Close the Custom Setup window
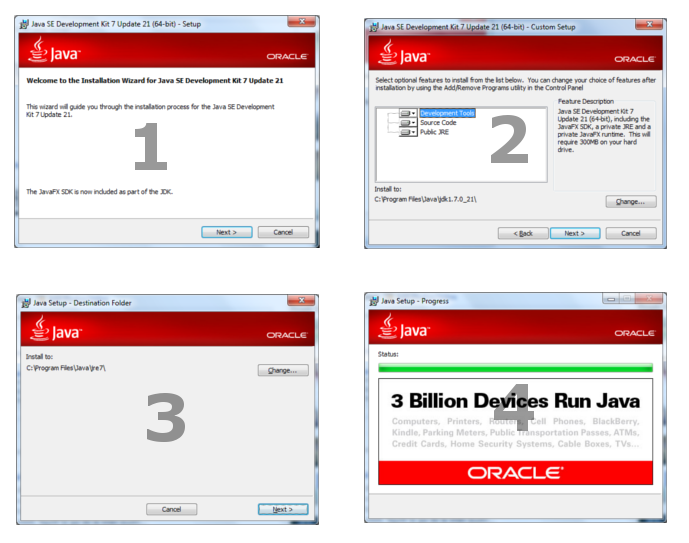689x543 pixels. (x=649, y=24)
